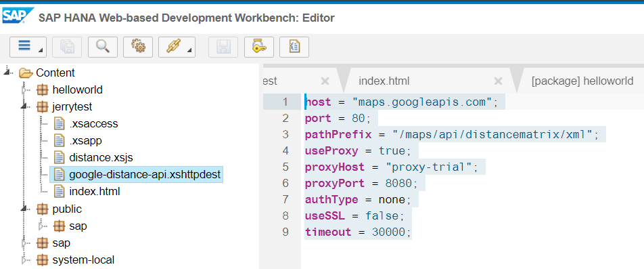Viewport: 644px width, 269px height.
Task: Close the leftmost partially visible tab
Action: (x=325, y=81)
